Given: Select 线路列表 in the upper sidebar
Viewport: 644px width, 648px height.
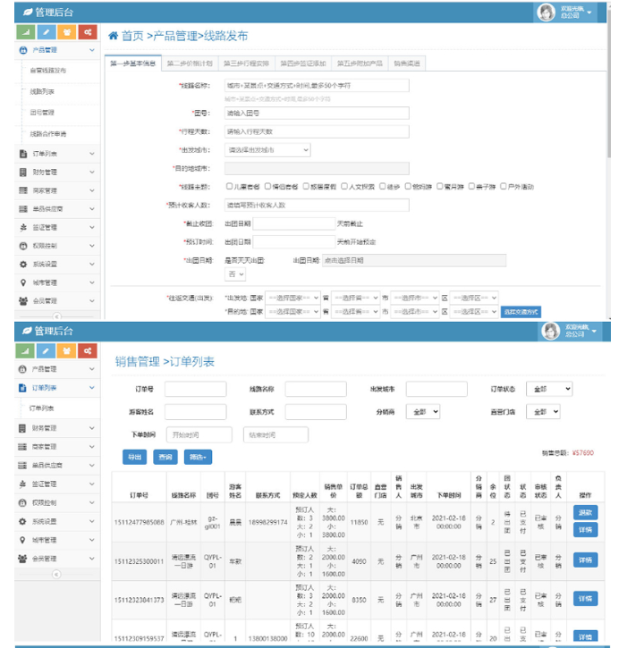Looking at the screenshot, I should (x=43, y=91).
